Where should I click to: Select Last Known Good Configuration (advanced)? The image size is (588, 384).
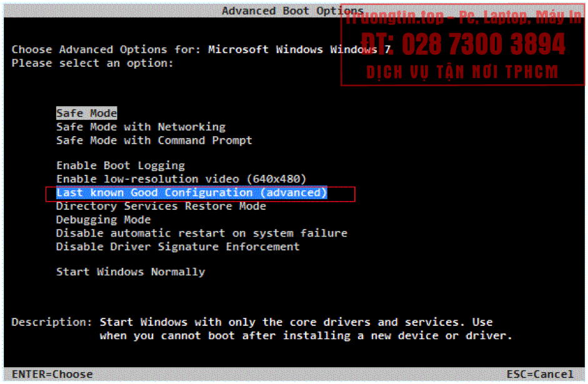(x=191, y=193)
